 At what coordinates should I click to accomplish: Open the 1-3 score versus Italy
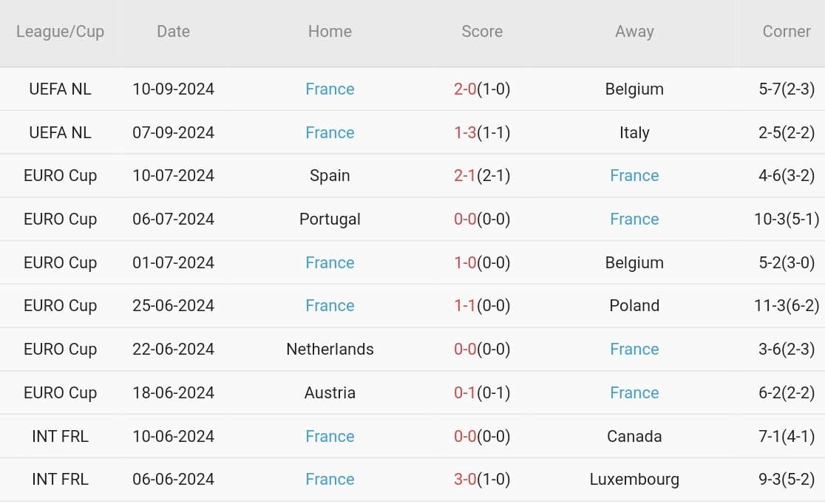click(466, 133)
